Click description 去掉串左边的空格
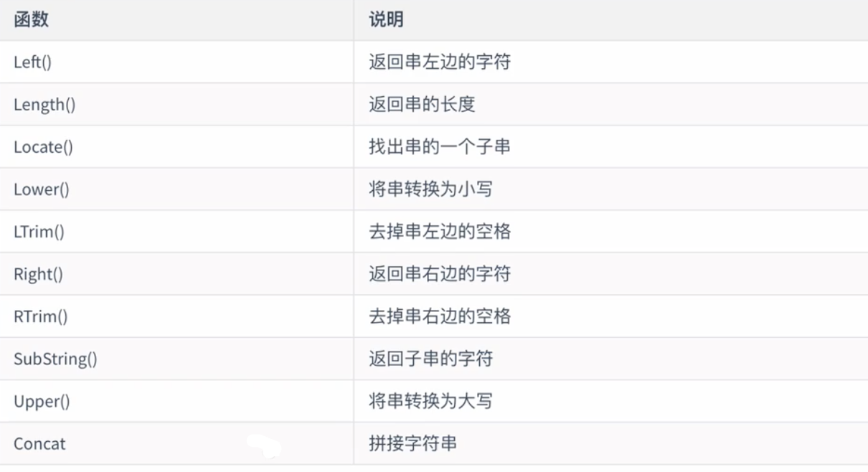868x472 pixels. tap(439, 232)
